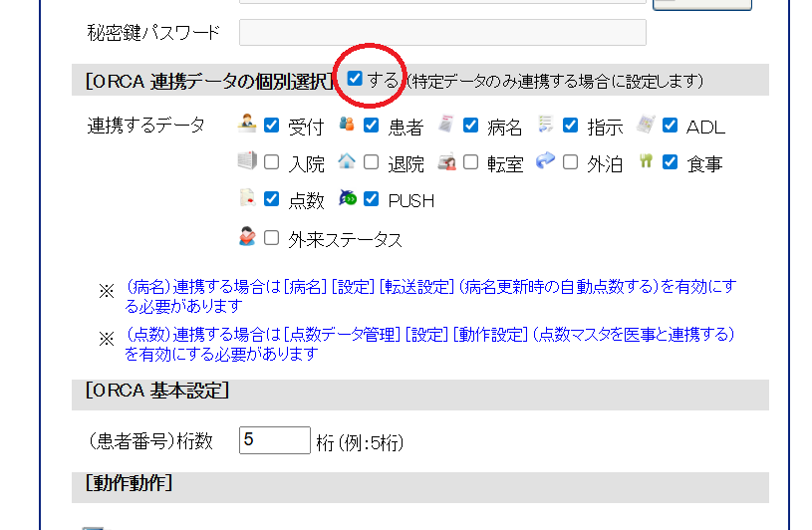
Task: Click the PUSH notification icon
Action: [x=347, y=199]
